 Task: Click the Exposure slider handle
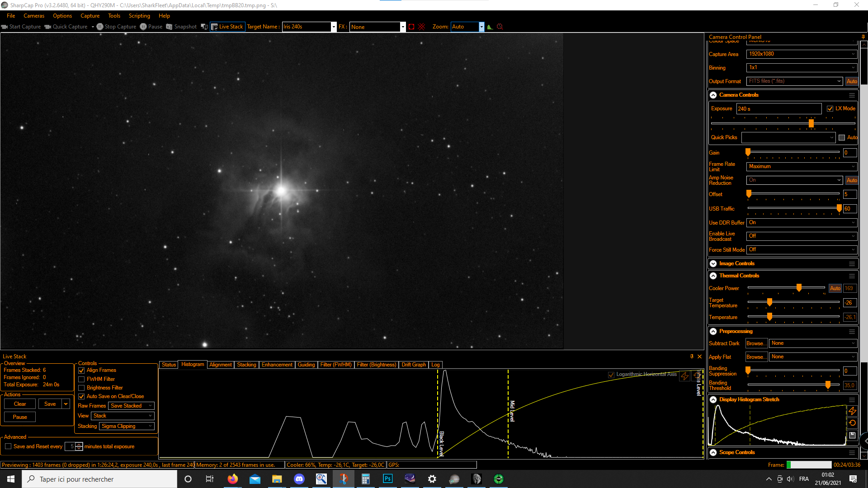point(811,123)
